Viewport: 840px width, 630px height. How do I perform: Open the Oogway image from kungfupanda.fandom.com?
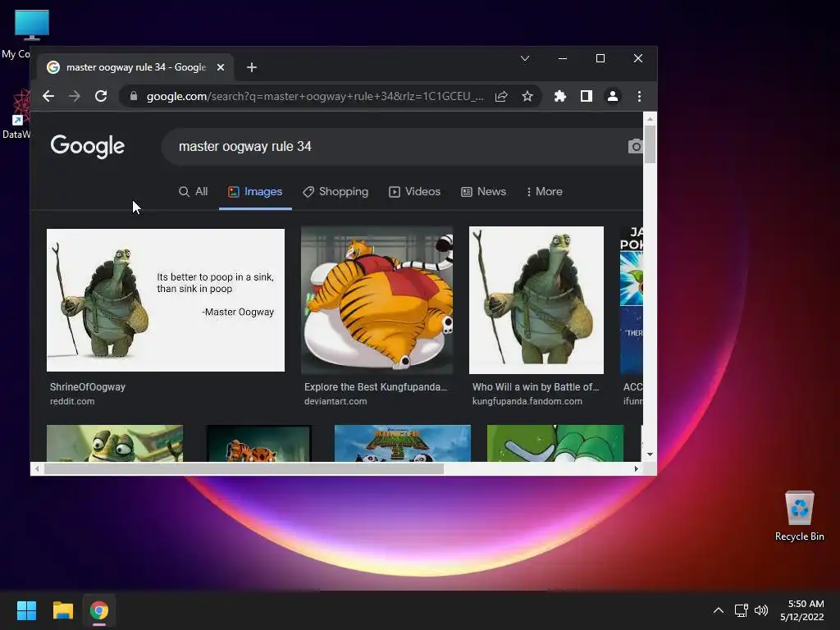coord(536,300)
